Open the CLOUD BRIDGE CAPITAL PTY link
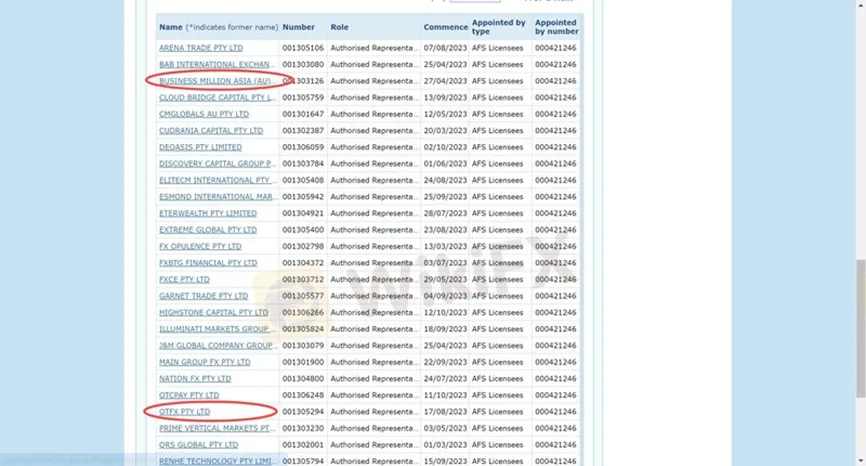The height and width of the screenshot is (466, 866). [217, 98]
